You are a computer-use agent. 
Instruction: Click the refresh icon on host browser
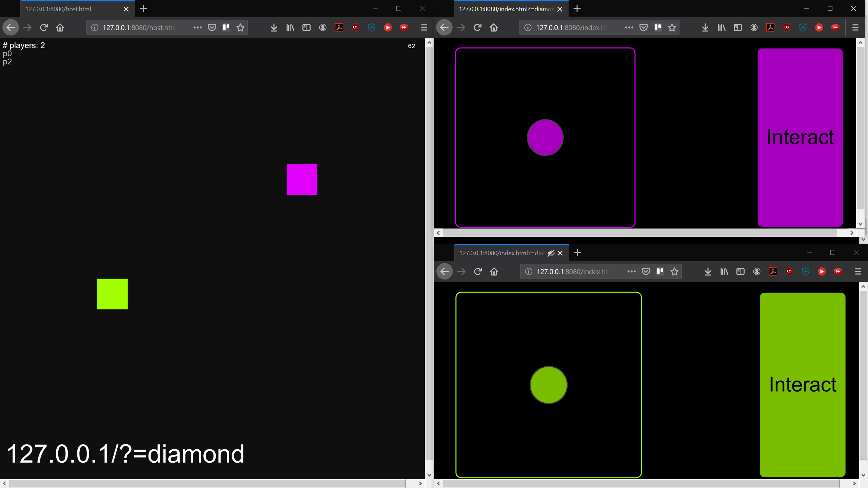tap(44, 27)
